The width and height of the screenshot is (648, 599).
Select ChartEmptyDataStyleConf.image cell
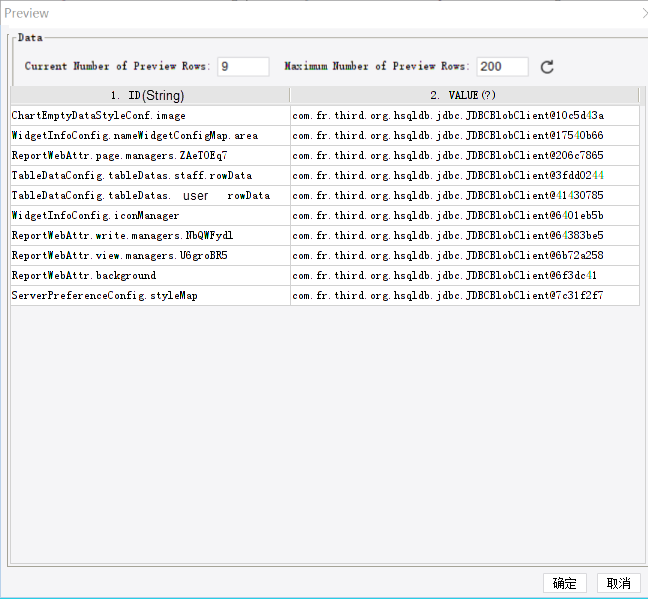(x=150, y=115)
